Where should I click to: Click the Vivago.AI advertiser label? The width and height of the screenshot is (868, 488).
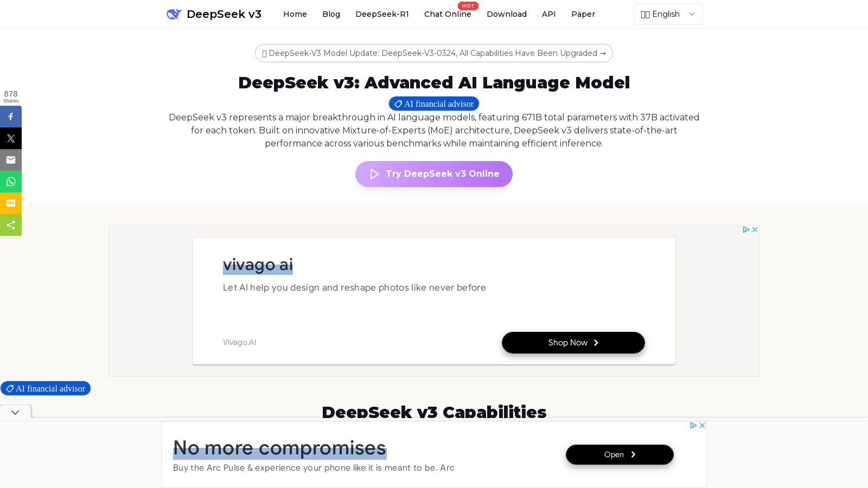pyautogui.click(x=239, y=342)
